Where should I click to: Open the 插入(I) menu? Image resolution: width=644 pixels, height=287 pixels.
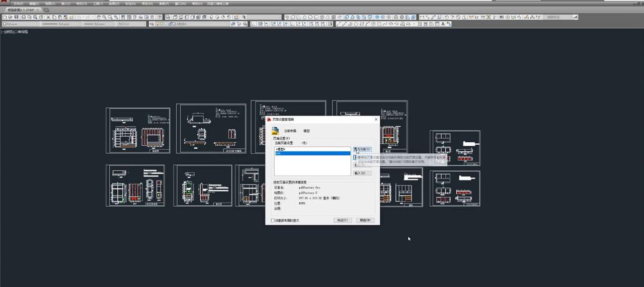65,4
